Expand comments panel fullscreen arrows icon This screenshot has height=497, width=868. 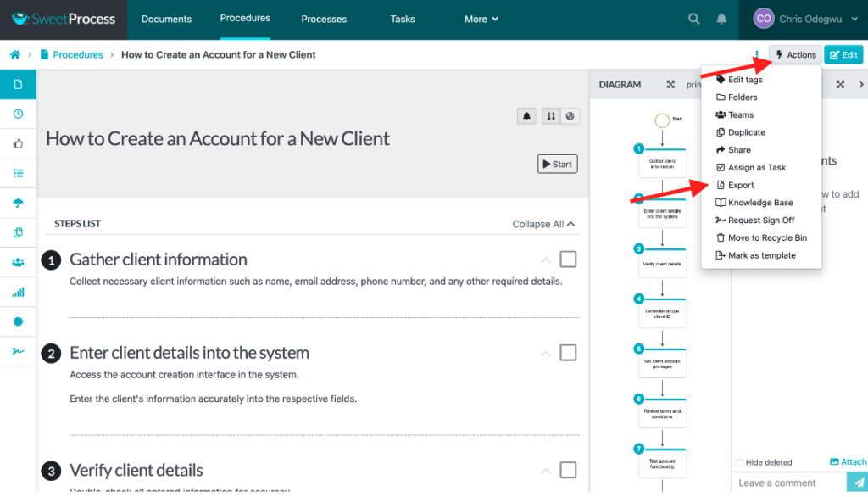(840, 84)
